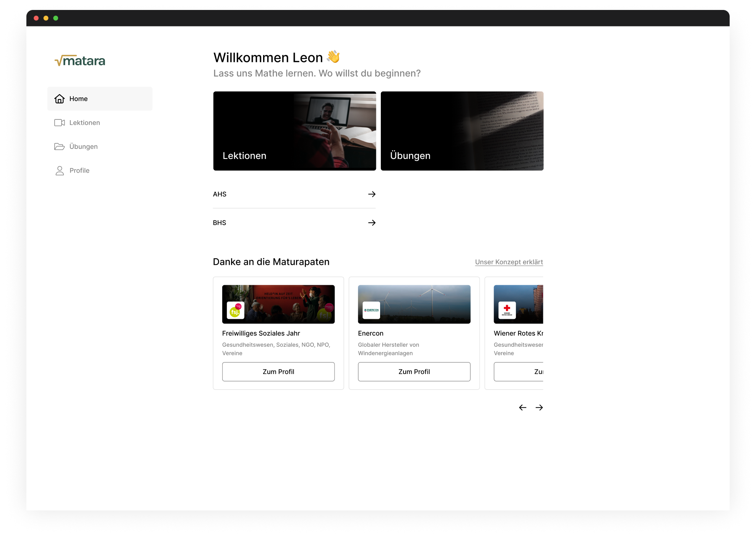Open the Profile sidebar menu item
The image size is (756, 537).
pyautogui.click(x=80, y=170)
